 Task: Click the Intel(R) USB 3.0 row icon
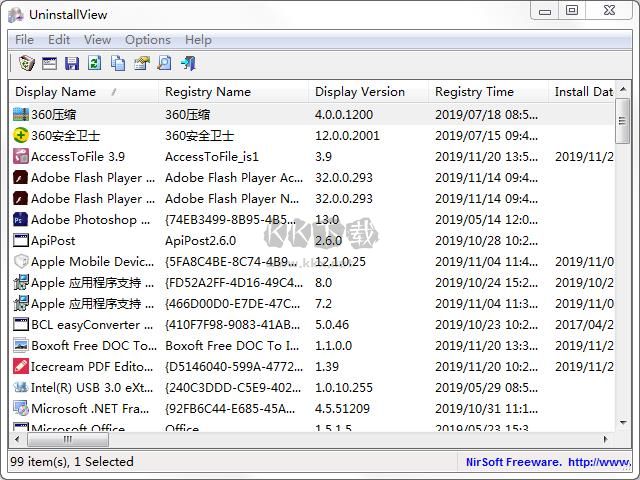(21, 387)
